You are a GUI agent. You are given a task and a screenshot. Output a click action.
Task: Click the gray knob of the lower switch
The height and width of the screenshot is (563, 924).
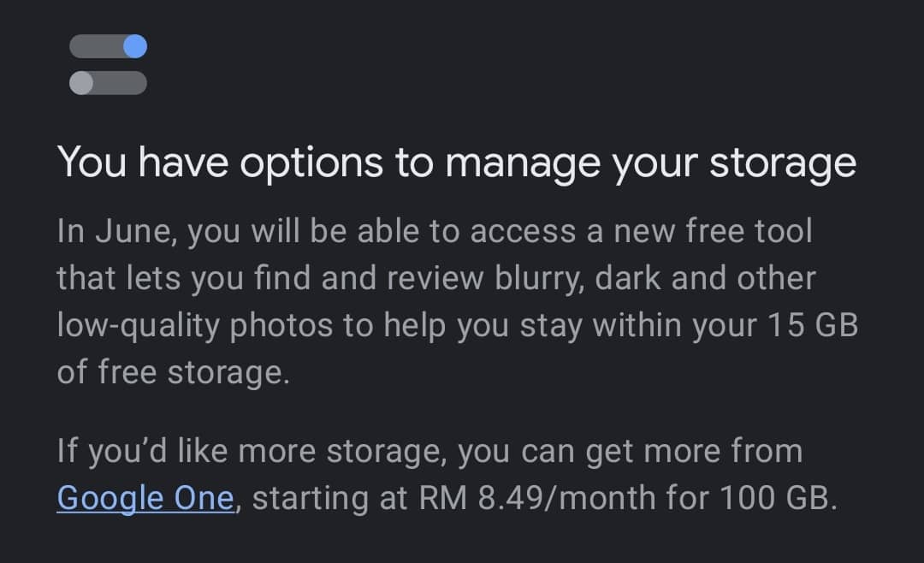[x=81, y=83]
